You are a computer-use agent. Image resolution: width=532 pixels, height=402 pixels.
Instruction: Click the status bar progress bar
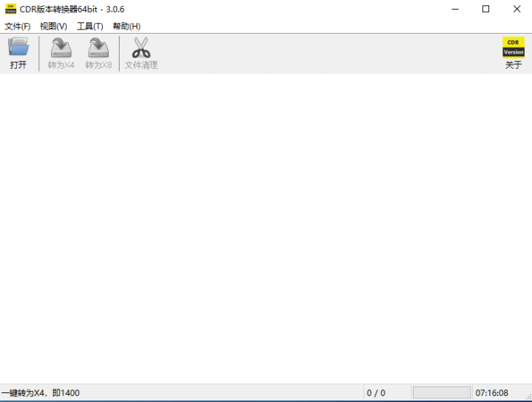pyautogui.click(x=441, y=392)
